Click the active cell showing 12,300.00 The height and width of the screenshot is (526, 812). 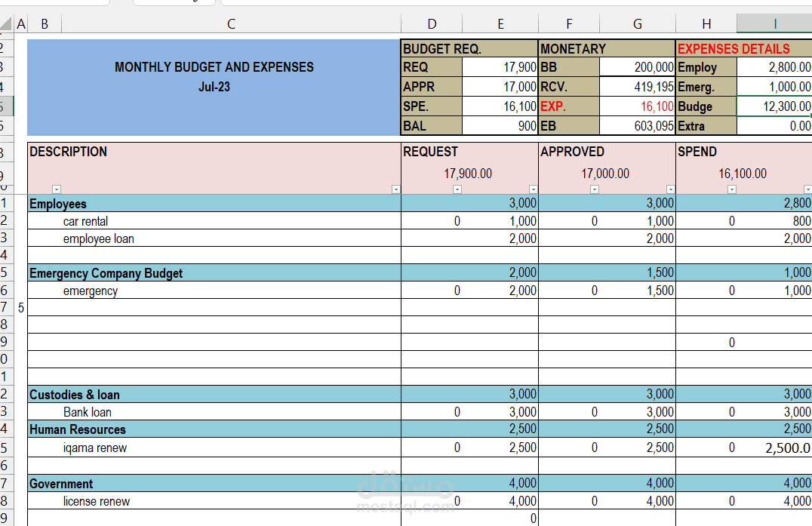pyautogui.click(x=774, y=106)
